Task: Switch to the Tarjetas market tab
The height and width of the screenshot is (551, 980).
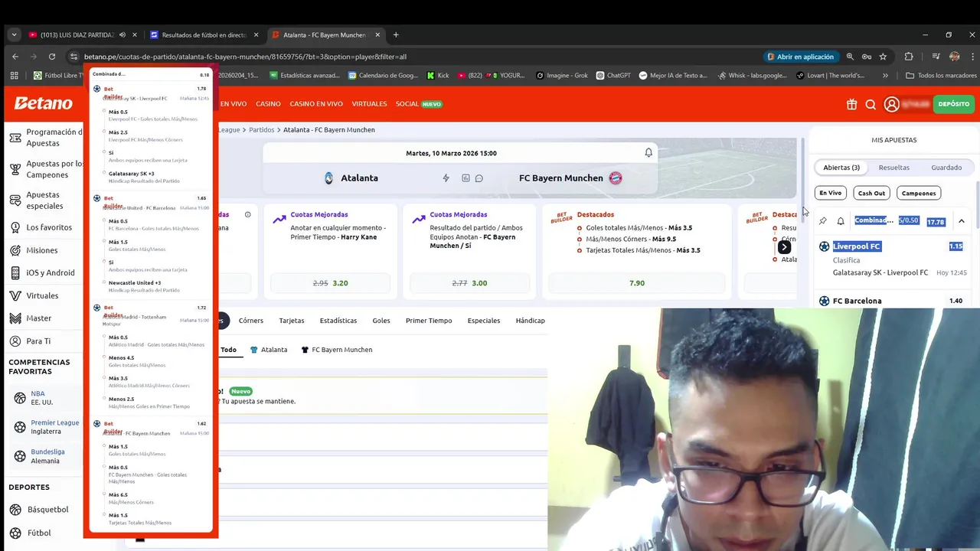Action: (x=292, y=321)
